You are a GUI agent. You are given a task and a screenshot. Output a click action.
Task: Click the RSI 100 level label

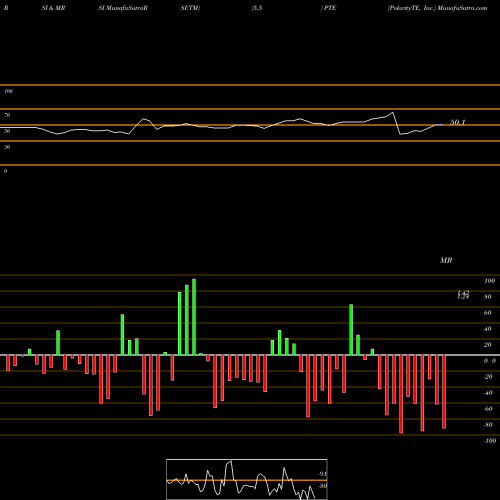click(8, 91)
